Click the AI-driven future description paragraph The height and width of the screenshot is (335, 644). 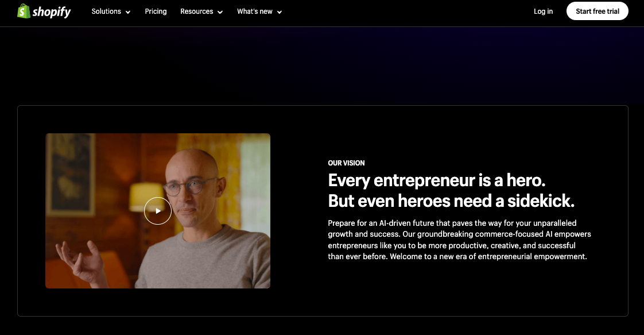[459, 240]
